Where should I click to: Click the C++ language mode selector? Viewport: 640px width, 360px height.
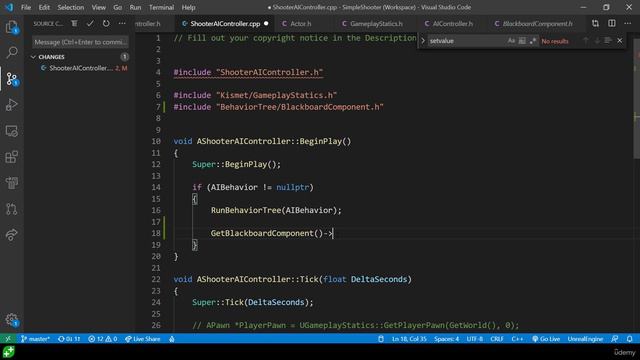click(517, 339)
